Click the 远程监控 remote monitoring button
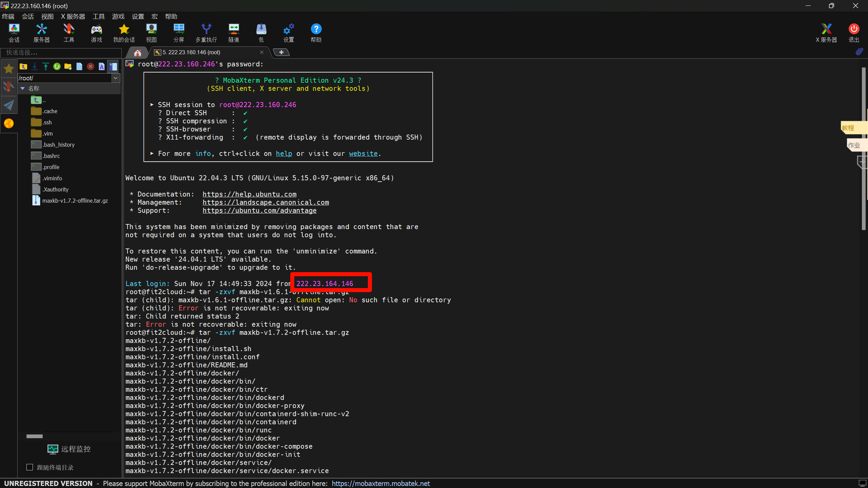 (69, 449)
